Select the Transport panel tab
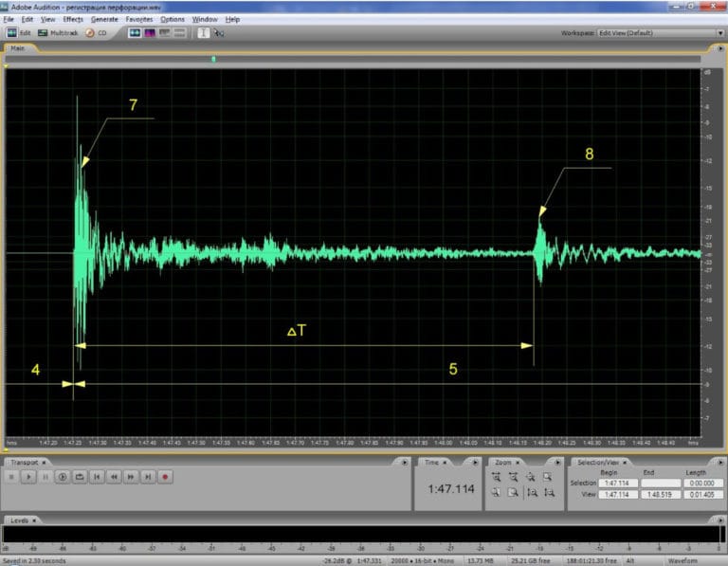This screenshot has width=728, height=566. [x=24, y=463]
